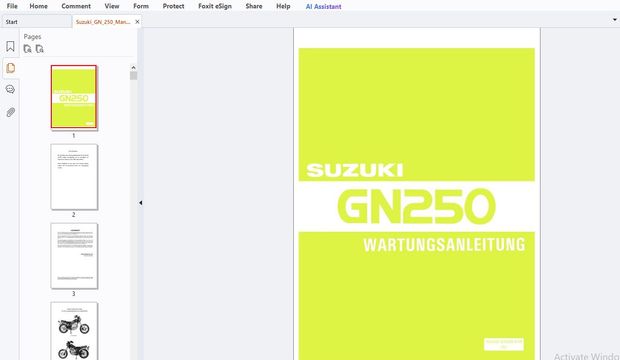Toggle the Pages panel icon

(10, 68)
